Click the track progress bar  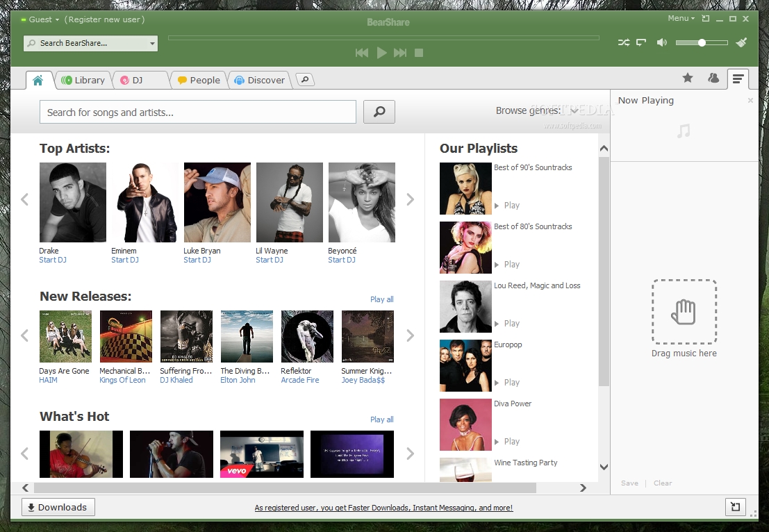(383, 38)
